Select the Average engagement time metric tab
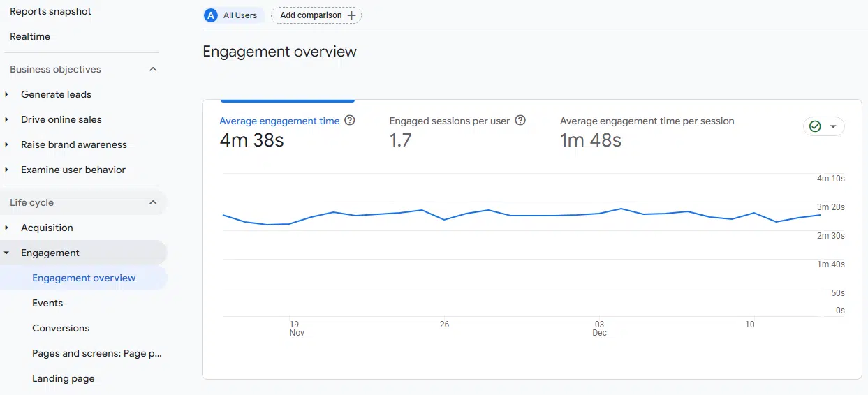Screen dimensions: 868x395 click(x=279, y=121)
